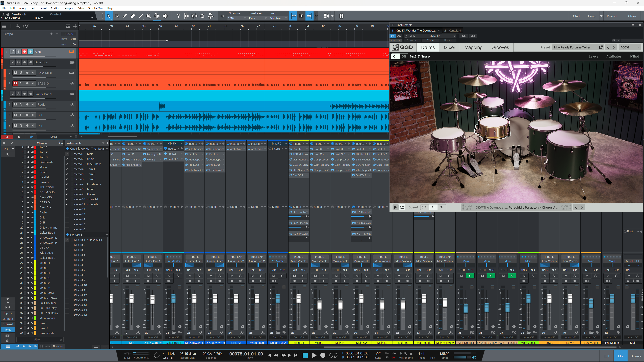Open the Transport menu
Viewport: 644px width, 362px height.
68,8
